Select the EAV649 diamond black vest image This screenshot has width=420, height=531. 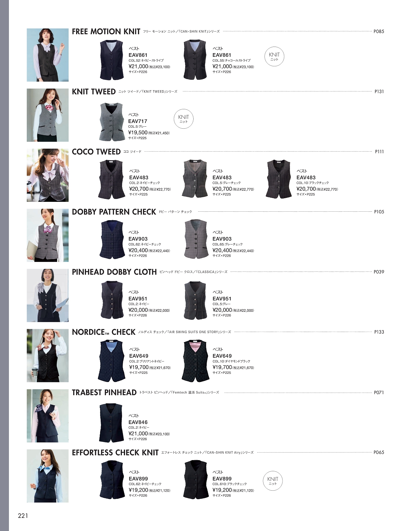point(195,361)
